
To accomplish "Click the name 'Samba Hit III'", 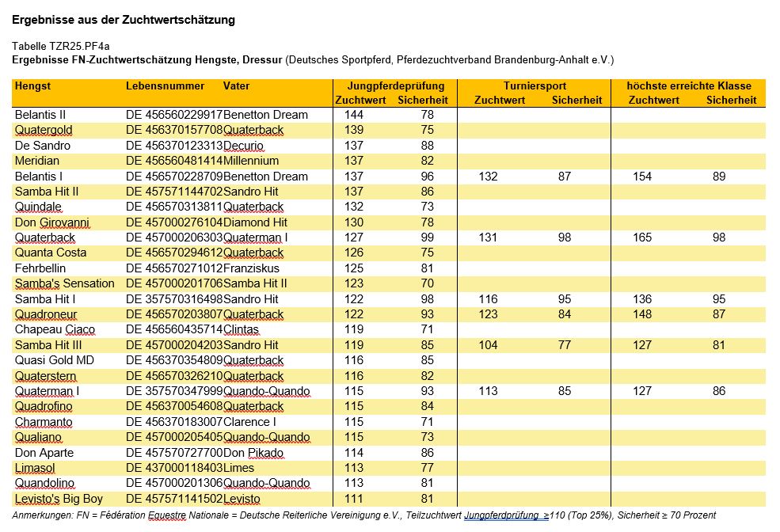I will coord(48,345).
